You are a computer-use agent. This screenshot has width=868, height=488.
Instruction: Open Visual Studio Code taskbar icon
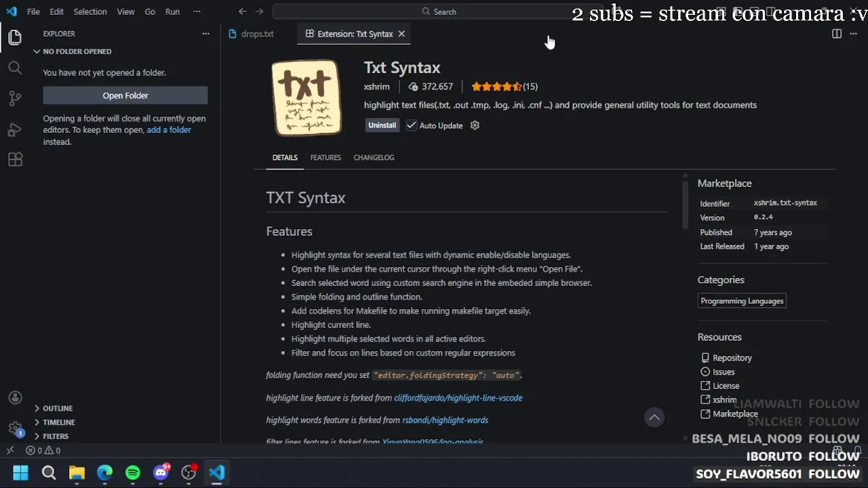(x=217, y=472)
